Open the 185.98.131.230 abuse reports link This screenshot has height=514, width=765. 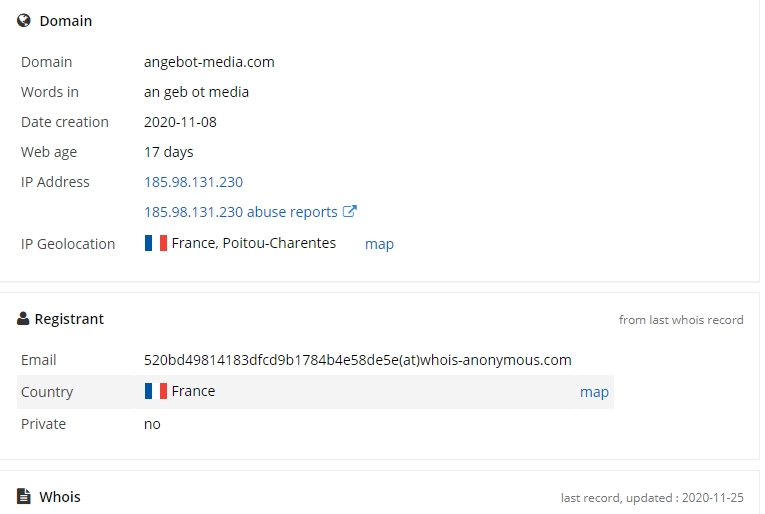pyautogui.click(x=240, y=212)
